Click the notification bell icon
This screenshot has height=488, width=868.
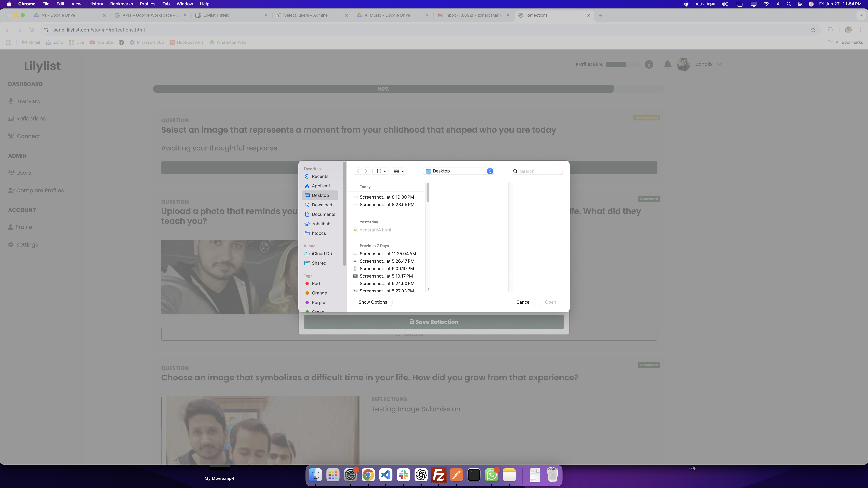point(667,64)
